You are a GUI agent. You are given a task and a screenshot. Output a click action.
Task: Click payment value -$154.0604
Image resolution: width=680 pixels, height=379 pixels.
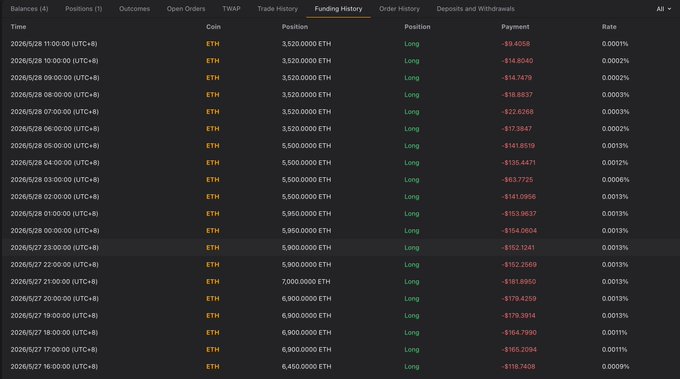(519, 231)
